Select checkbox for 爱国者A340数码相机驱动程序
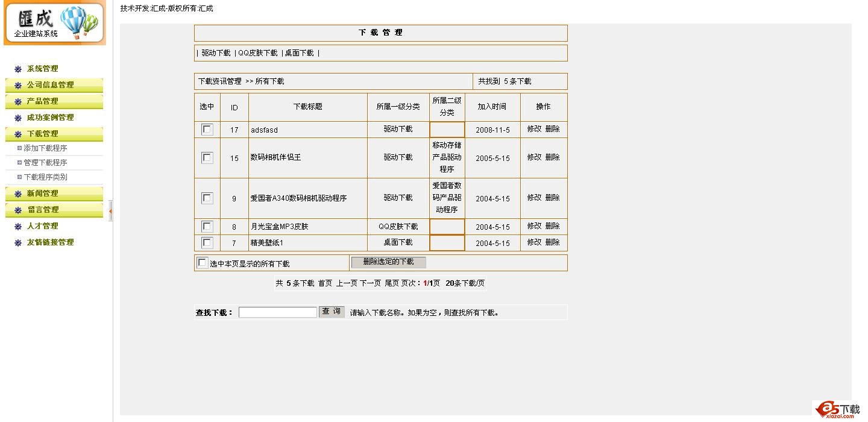 [207, 198]
